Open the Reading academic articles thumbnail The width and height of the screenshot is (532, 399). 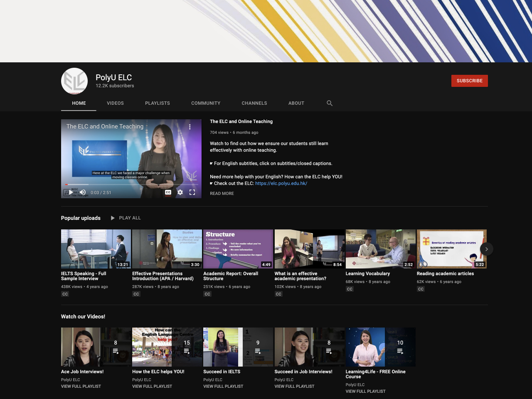click(x=452, y=249)
